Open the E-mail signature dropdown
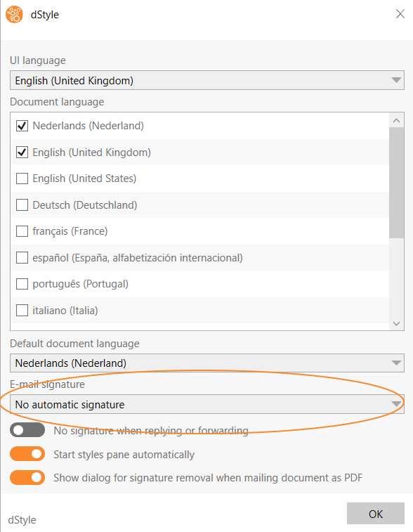This screenshot has height=532, width=413. (206, 404)
